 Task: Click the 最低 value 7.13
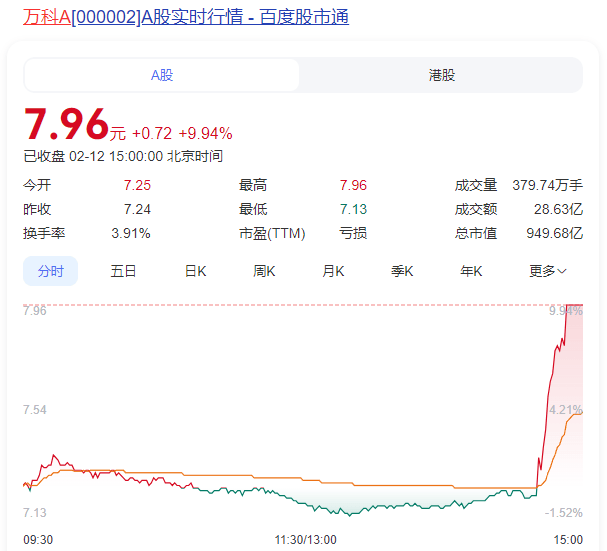[x=353, y=209]
